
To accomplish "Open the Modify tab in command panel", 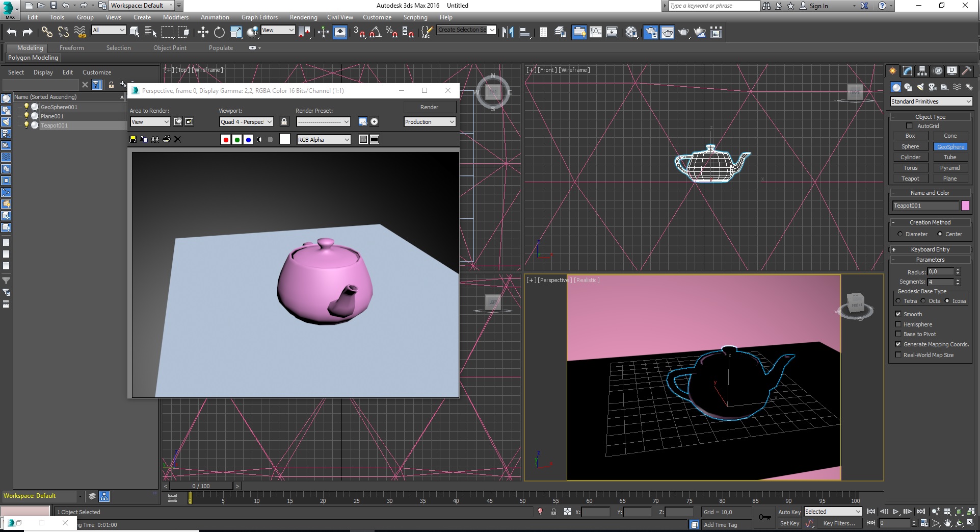I will click(x=907, y=71).
